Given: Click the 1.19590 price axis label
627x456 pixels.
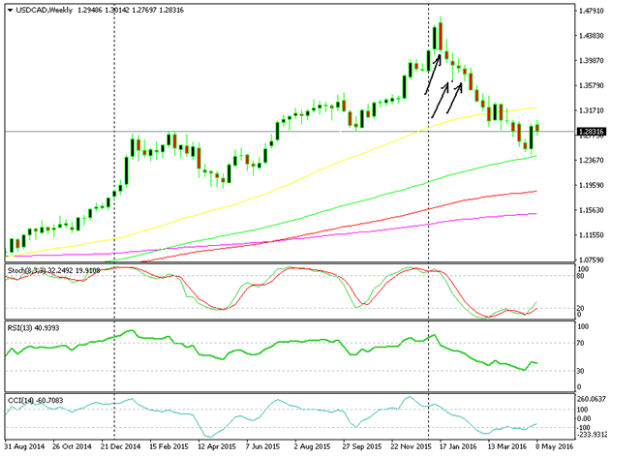Looking at the screenshot, I should point(591,185).
